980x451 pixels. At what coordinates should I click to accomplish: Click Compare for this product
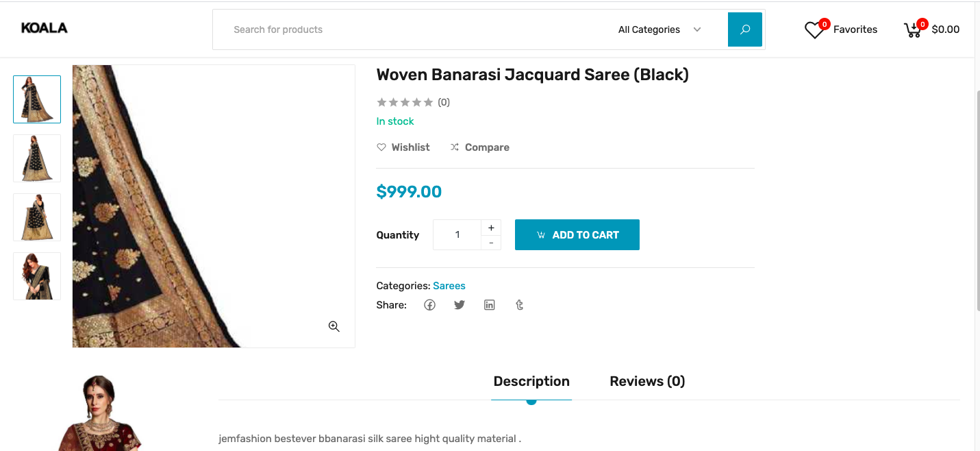pyautogui.click(x=479, y=147)
